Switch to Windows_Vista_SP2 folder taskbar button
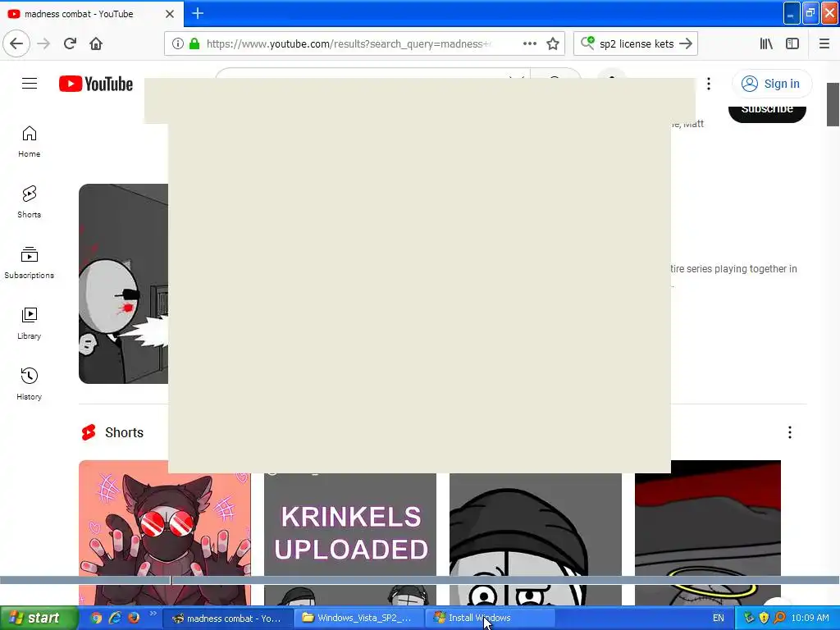The height and width of the screenshot is (630, 840). (359, 619)
